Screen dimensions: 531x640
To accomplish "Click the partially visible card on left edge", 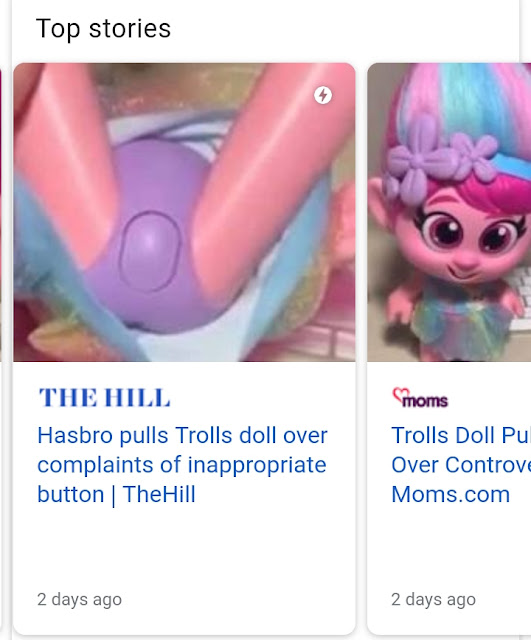I will (1, 212).
